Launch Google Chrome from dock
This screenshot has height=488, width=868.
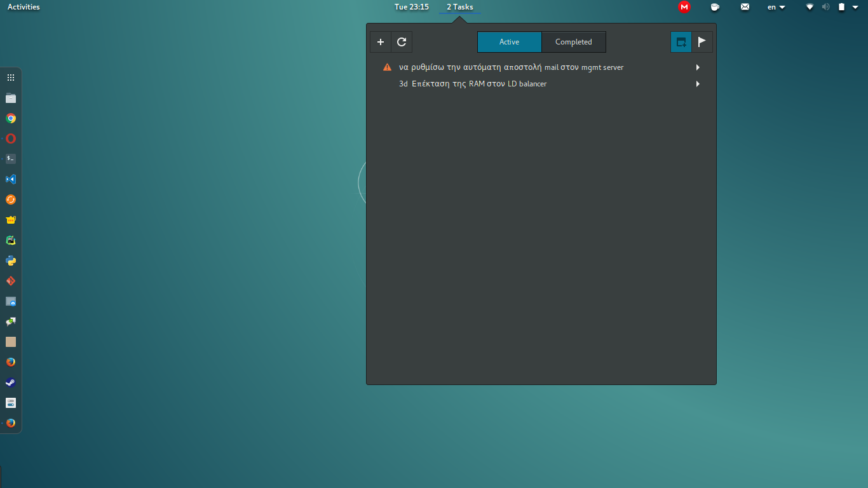11,118
